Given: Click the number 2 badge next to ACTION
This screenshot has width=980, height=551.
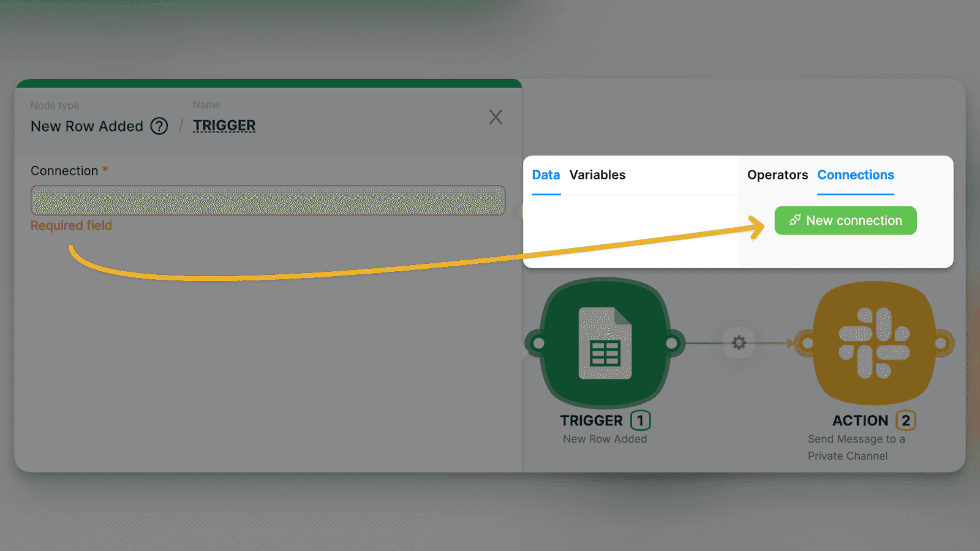Looking at the screenshot, I should pyautogui.click(x=906, y=421).
